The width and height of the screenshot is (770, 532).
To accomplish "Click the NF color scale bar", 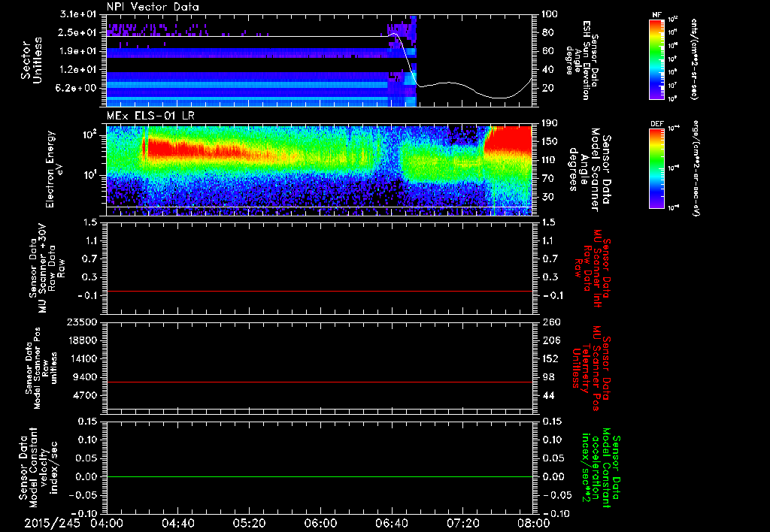I will coord(657,59).
